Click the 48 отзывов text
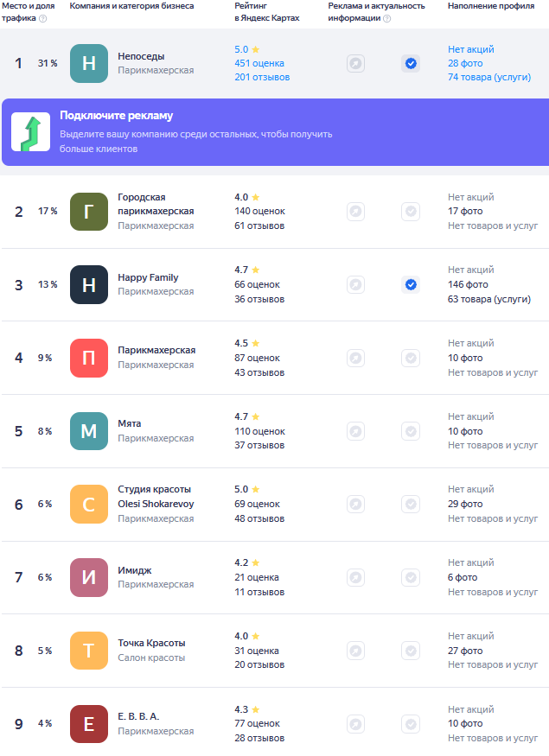Image resolution: width=549 pixels, height=756 pixels. tap(259, 518)
